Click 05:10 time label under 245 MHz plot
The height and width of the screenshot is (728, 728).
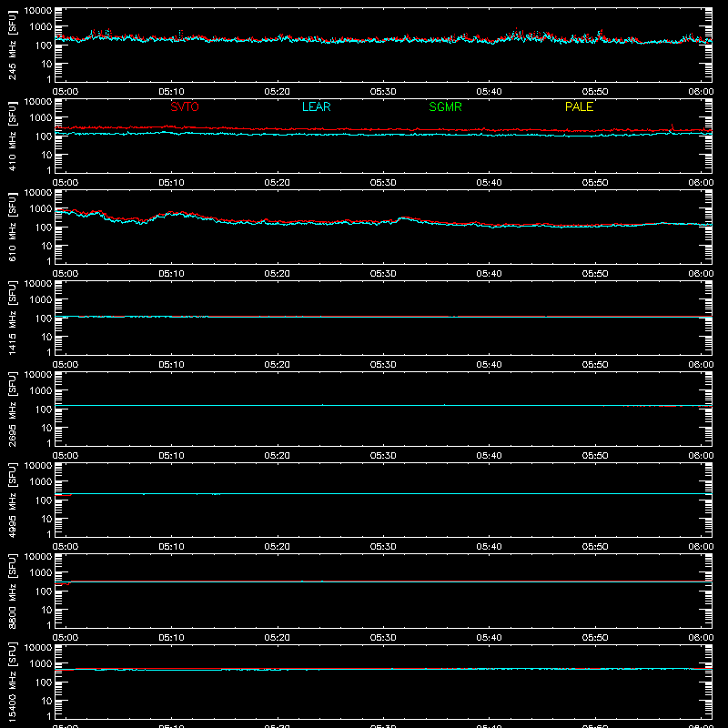pos(171,92)
